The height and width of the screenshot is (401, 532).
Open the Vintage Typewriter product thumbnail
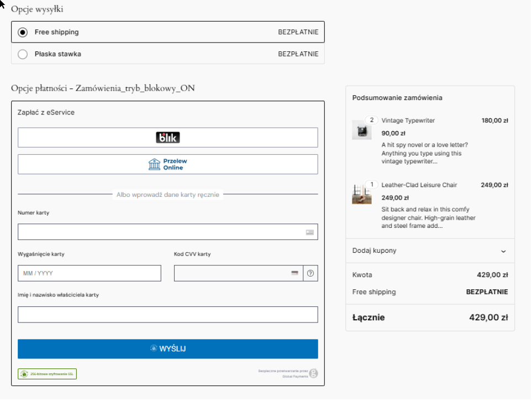point(362,131)
